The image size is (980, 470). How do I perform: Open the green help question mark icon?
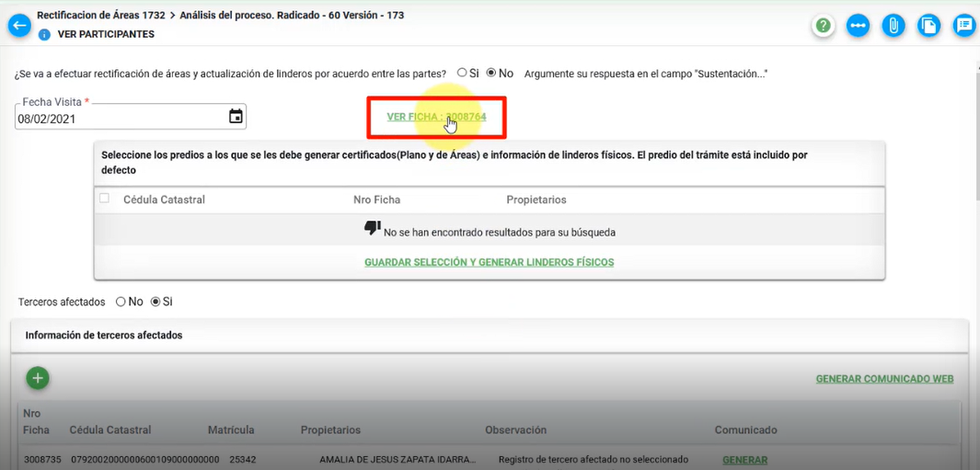(823, 26)
